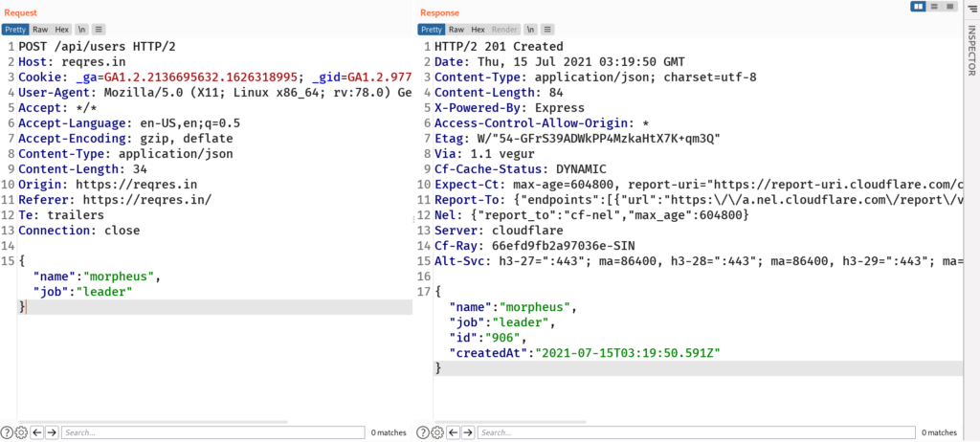This screenshot has height=442, width=980.
Task: Click the Access-Control-Allow-Origin header line
Action: coord(542,123)
